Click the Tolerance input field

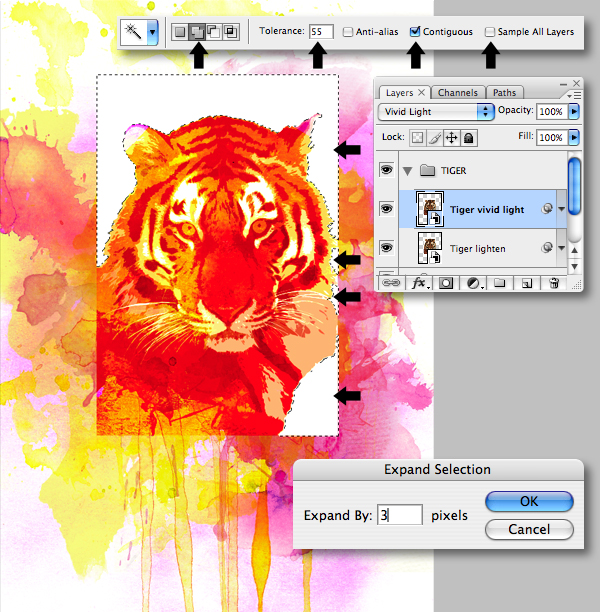321,32
